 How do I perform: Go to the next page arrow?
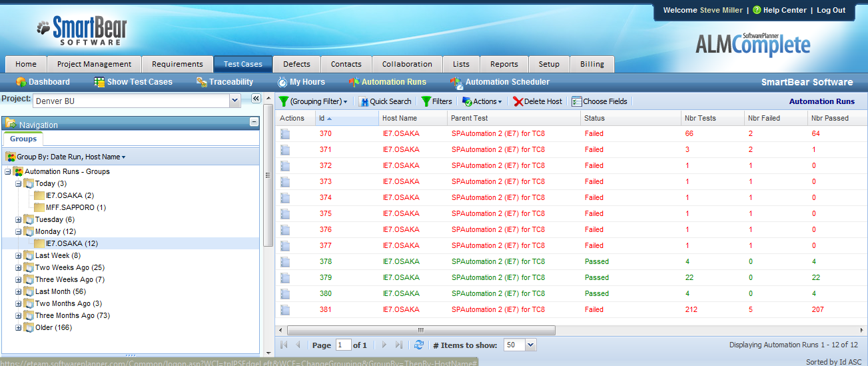(384, 345)
